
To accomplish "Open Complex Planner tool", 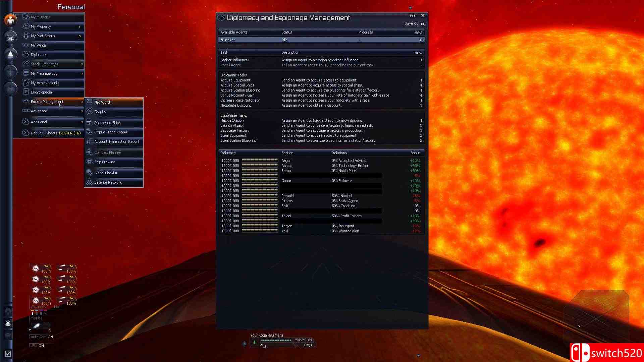I will pyautogui.click(x=108, y=152).
